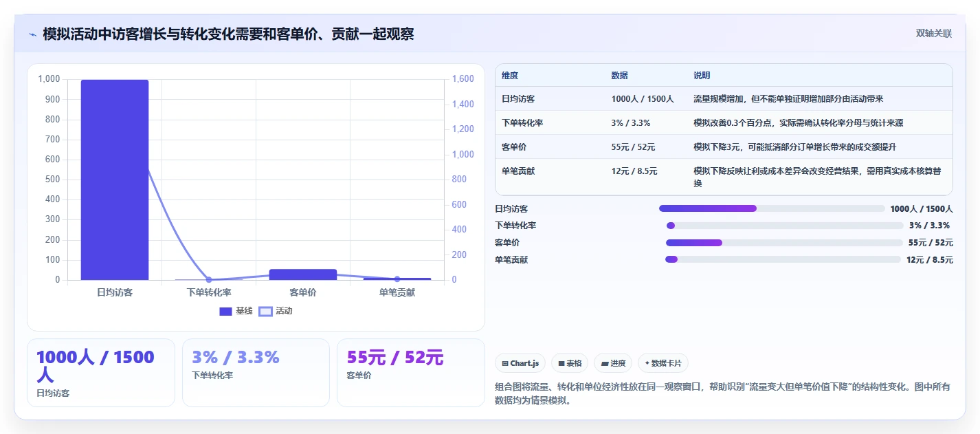Click the title icon before 模拟活动中访客增长
The height and width of the screenshot is (434, 980).
coord(32,34)
